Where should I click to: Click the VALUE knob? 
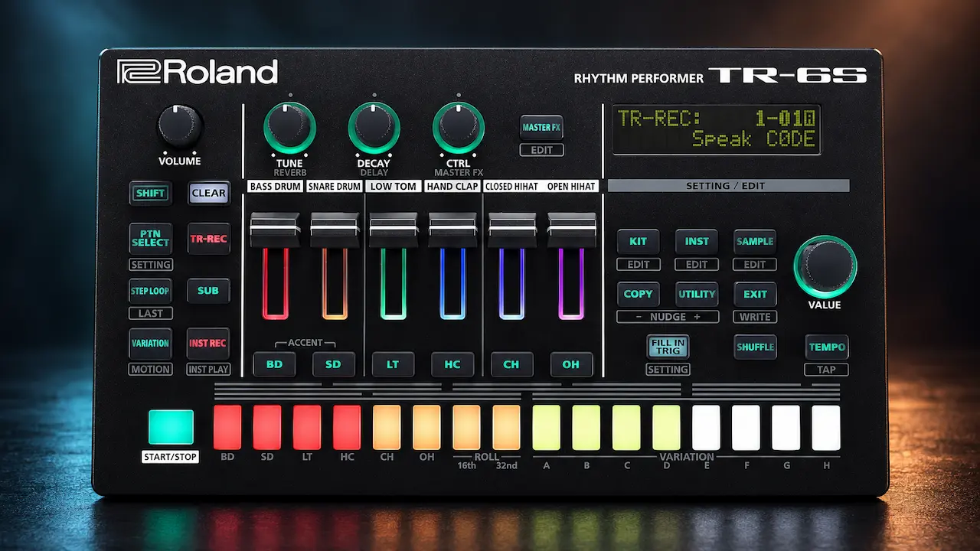[x=825, y=266]
